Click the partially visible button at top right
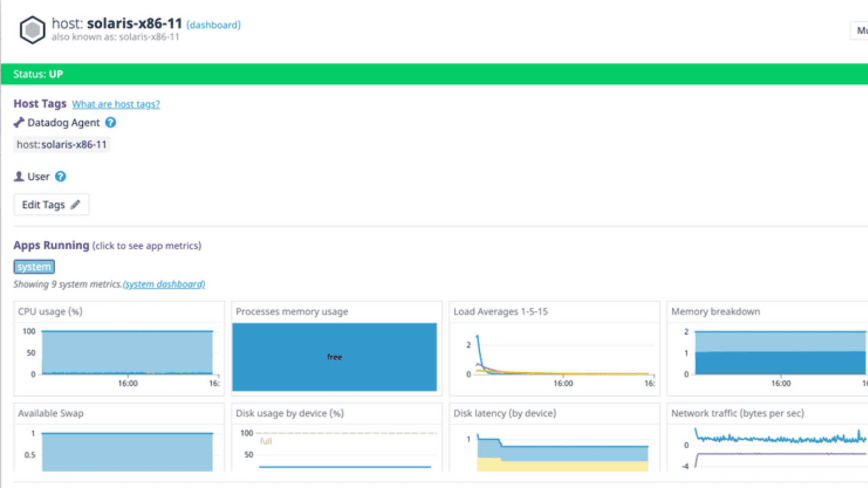The height and width of the screenshot is (488, 868). (859, 31)
